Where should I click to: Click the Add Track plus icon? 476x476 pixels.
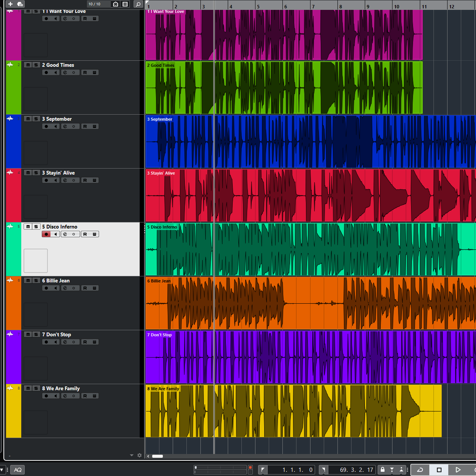(x=10, y=4)
